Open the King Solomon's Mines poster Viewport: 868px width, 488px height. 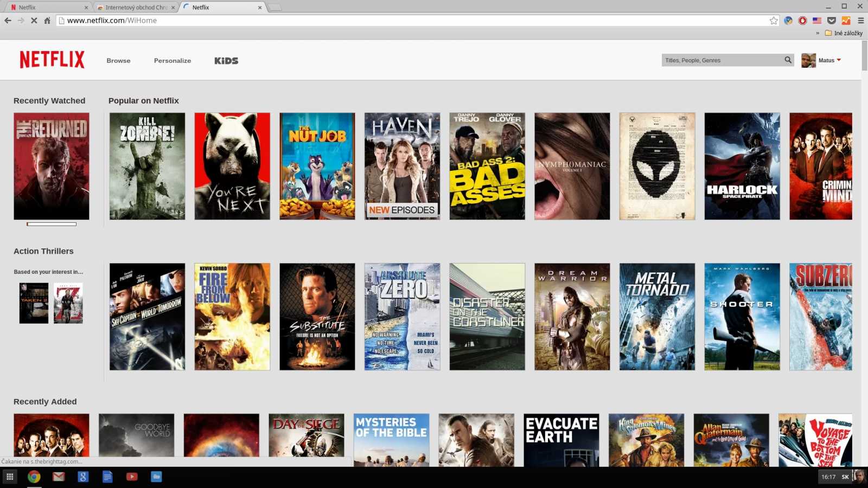click(646, 440)
